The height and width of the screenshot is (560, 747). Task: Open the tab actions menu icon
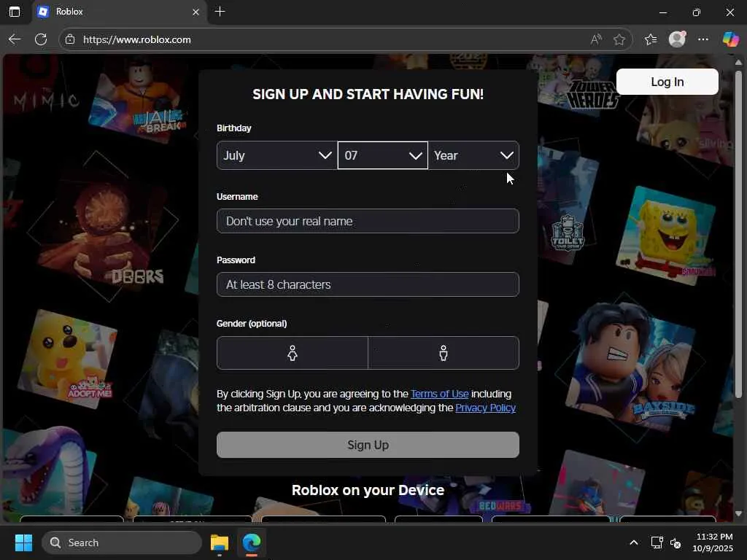tap(15, 12)
